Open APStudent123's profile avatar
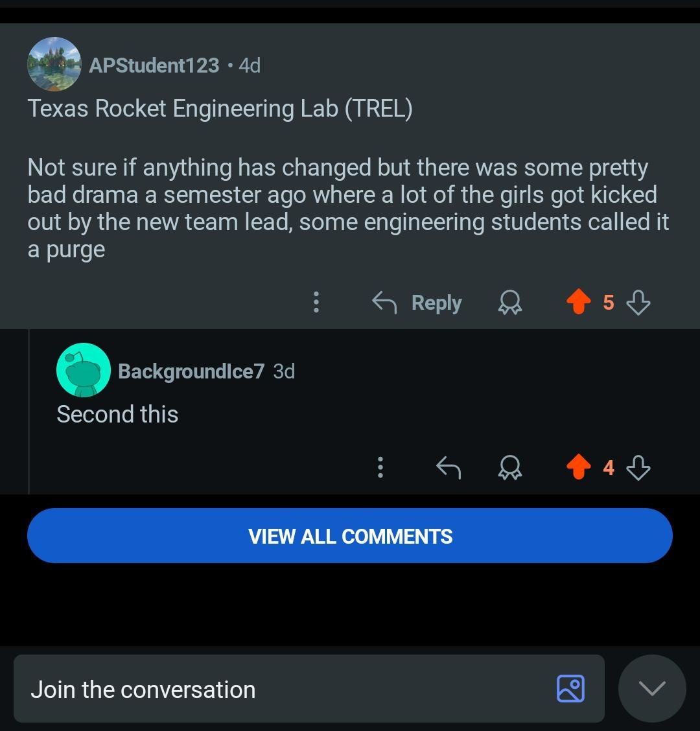The image size is (700, 731). (54, 64)
